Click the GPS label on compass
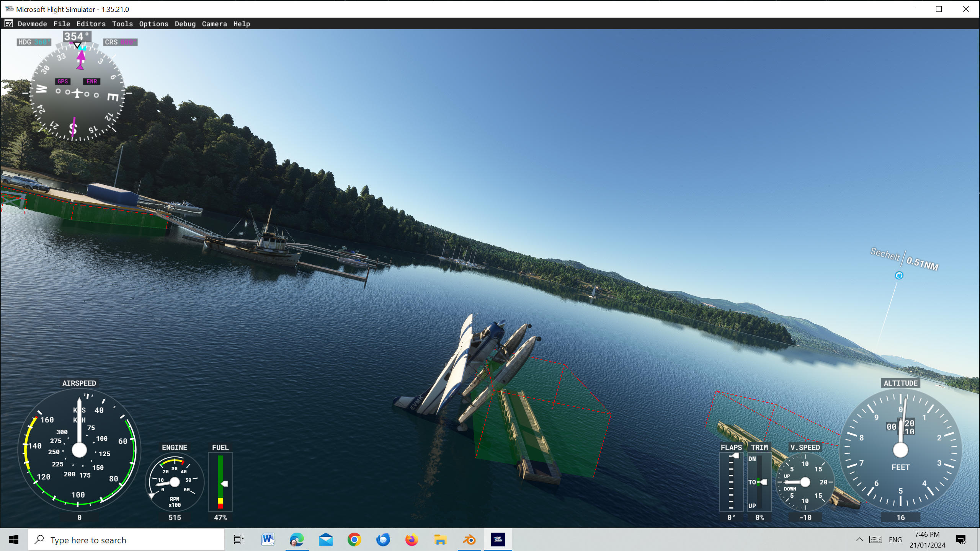Screen dimensions: 980x551 tap(62, 82)
